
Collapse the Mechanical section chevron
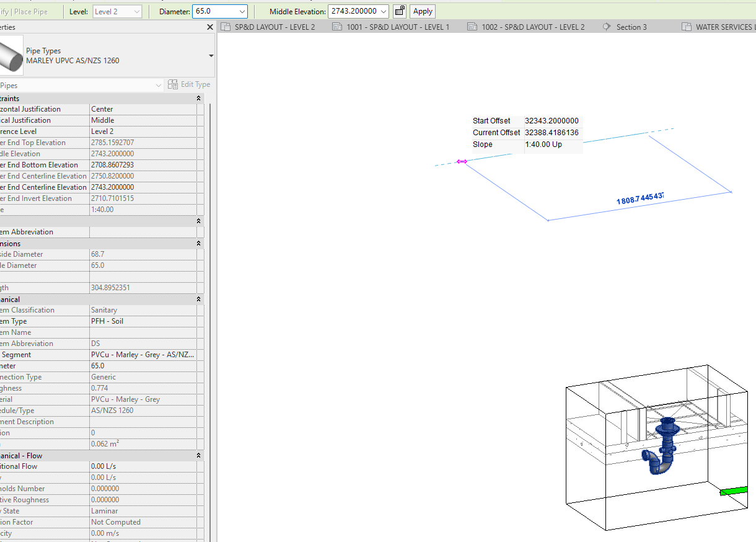point(199,300)
